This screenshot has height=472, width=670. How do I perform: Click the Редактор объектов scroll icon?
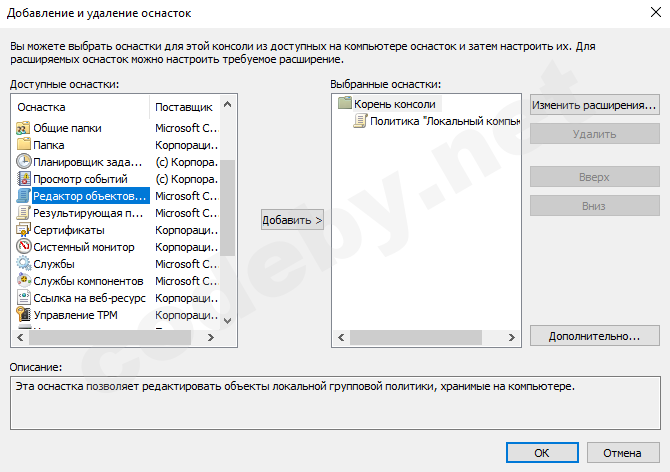tap(23, 196)
